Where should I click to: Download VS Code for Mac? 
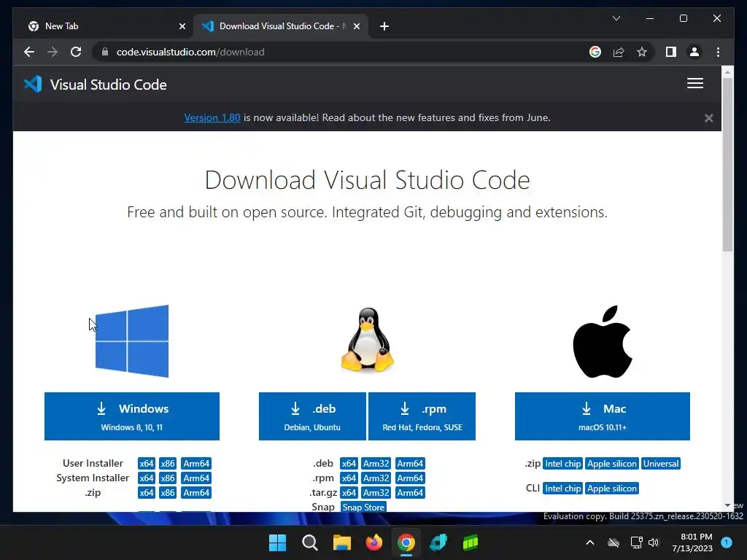[x=603, y=416]
